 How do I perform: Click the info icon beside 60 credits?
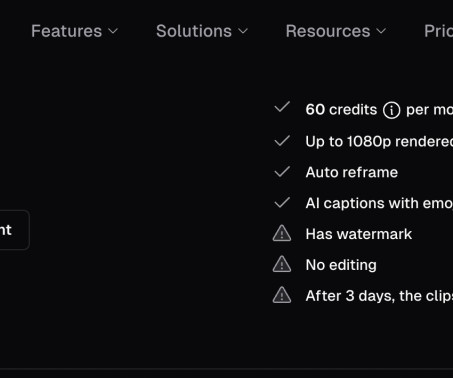(391, 110)
